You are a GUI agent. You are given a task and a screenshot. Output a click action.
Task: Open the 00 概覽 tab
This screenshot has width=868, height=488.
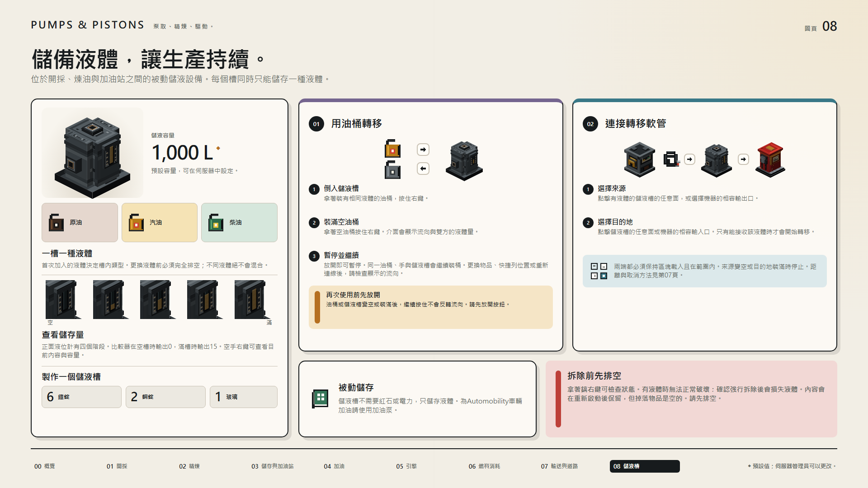[x=45, y=466]
